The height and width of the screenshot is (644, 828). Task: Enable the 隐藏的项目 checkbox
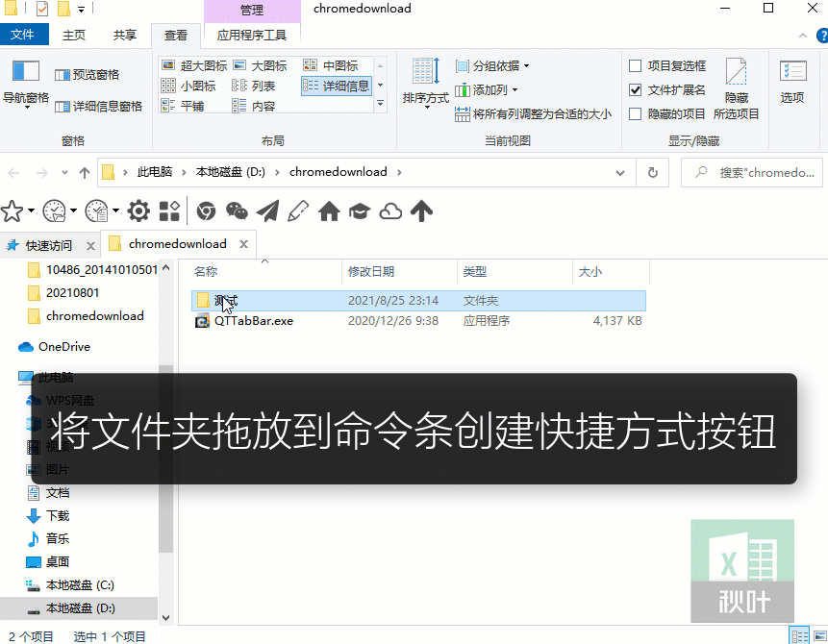[636, 113]
